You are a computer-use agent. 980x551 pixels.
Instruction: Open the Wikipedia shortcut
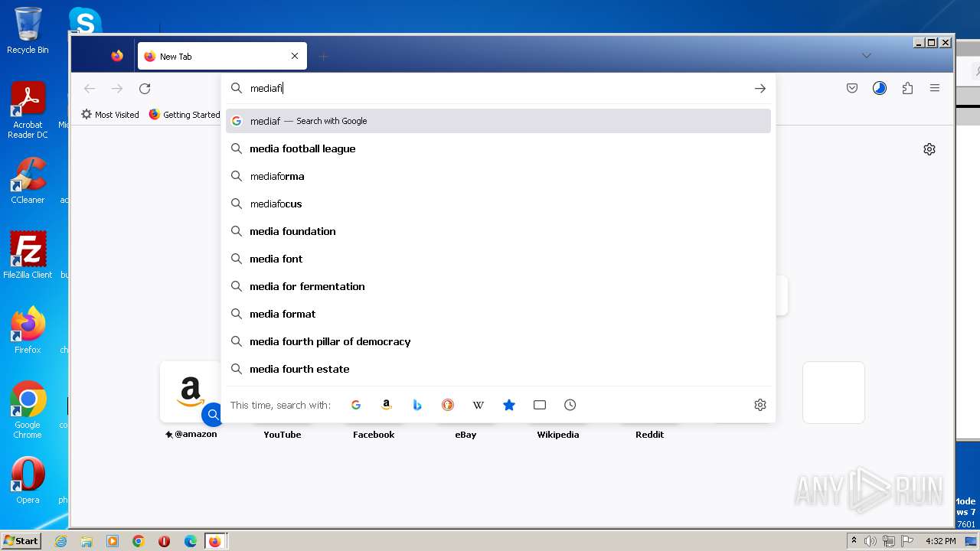pos(558,434)
